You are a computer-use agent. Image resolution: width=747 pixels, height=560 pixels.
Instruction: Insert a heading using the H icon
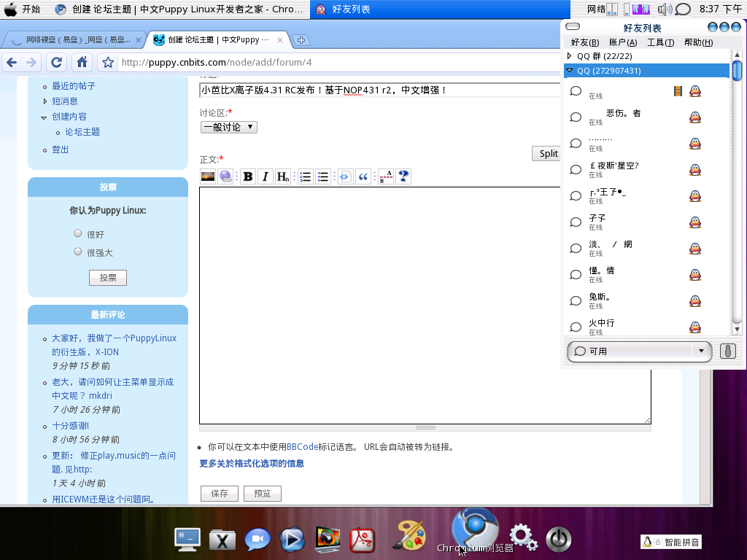click(x=283, y=176)
